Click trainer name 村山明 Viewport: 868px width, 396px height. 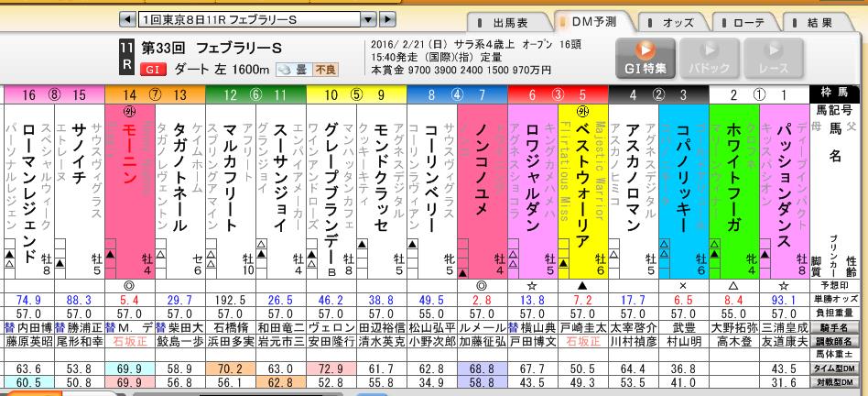coord(684,341)
